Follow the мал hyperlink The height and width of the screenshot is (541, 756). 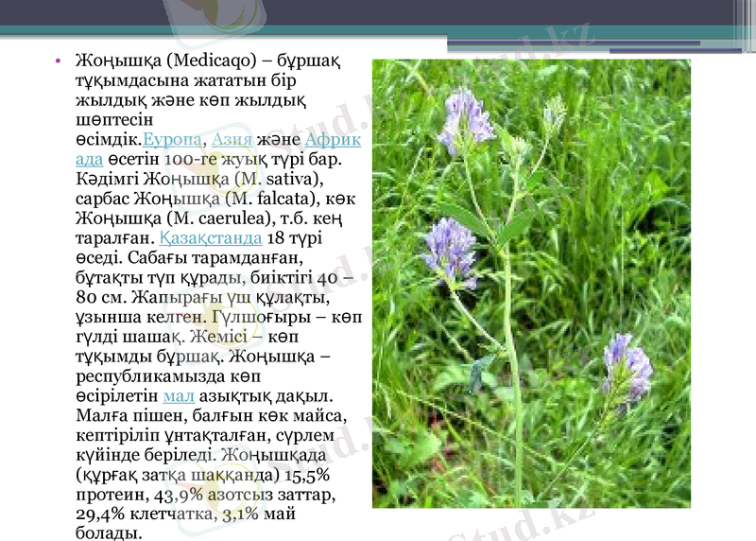[179, 396]
